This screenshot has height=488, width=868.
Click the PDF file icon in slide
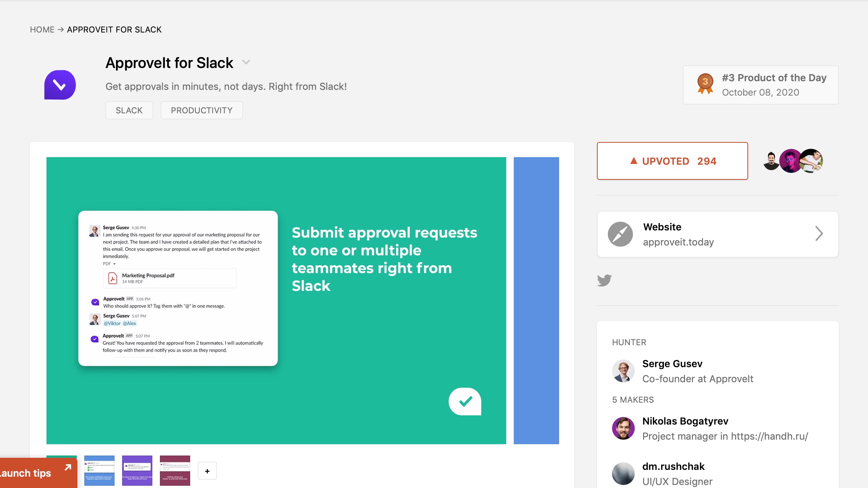pyautogui.click(x=113, y=278)
